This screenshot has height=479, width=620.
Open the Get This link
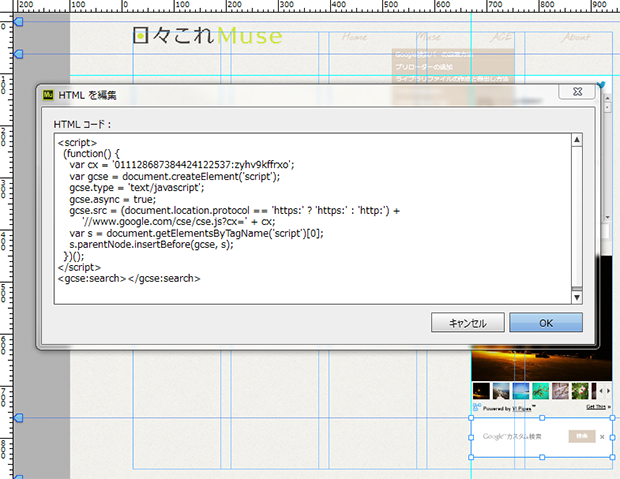point(595,407)
